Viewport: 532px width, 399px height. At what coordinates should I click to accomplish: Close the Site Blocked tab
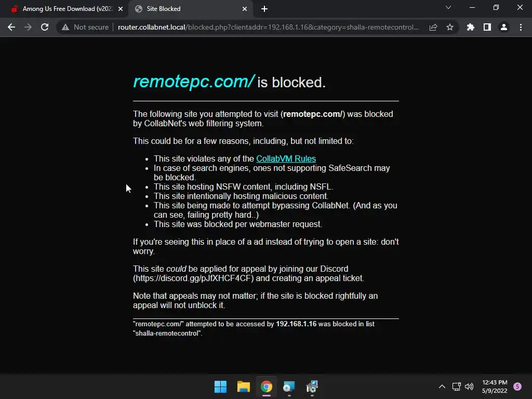[245, 9]
